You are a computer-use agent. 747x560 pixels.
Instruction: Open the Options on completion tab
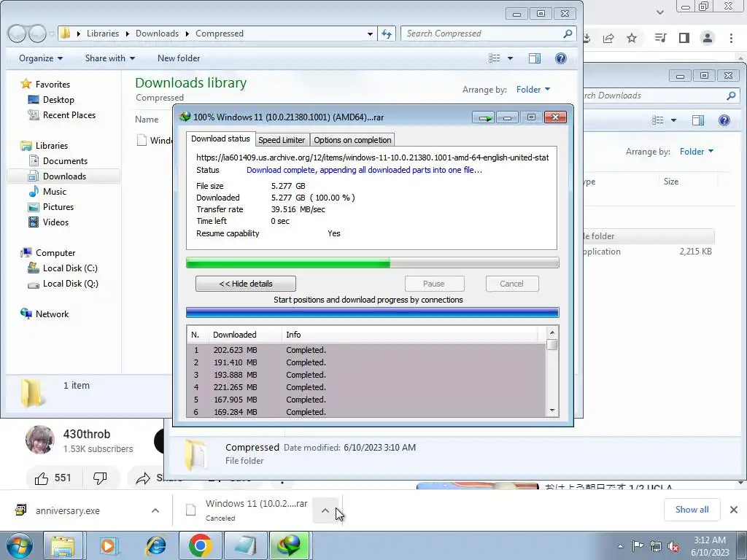352,140
